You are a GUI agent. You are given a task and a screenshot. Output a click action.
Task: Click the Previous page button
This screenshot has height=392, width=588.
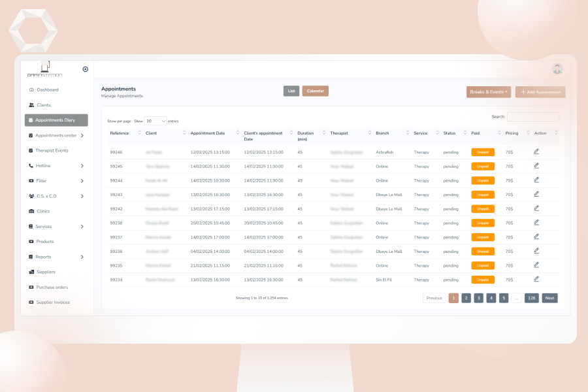pos(434,298)
